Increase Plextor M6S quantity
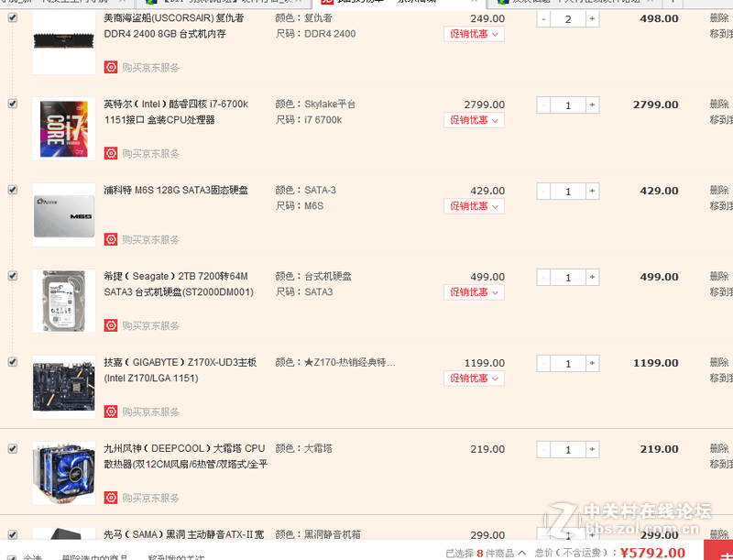733x560 pixels. [x=592, y=192]
